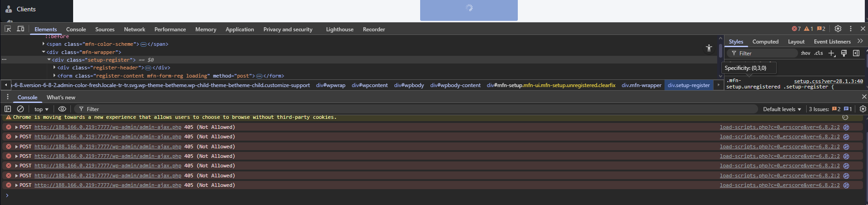Clear console with the ban icon

point(20,109)
